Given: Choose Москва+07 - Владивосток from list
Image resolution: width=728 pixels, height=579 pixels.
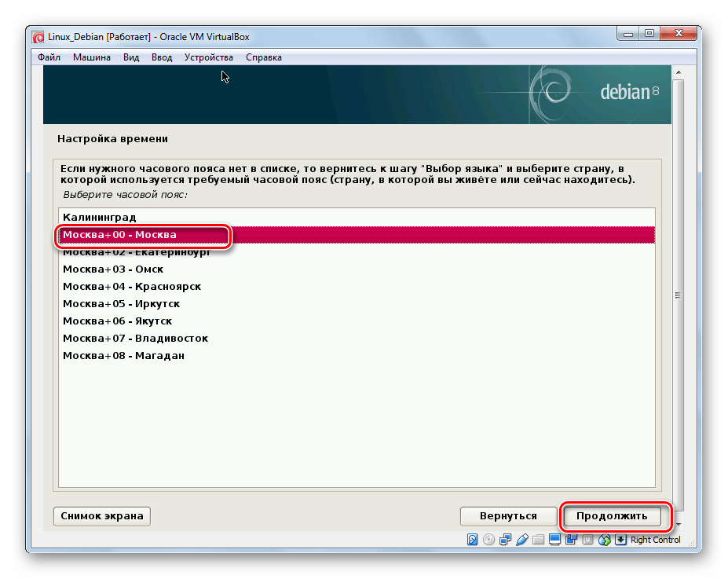Looking at the screenshot, I should (135, 339).
